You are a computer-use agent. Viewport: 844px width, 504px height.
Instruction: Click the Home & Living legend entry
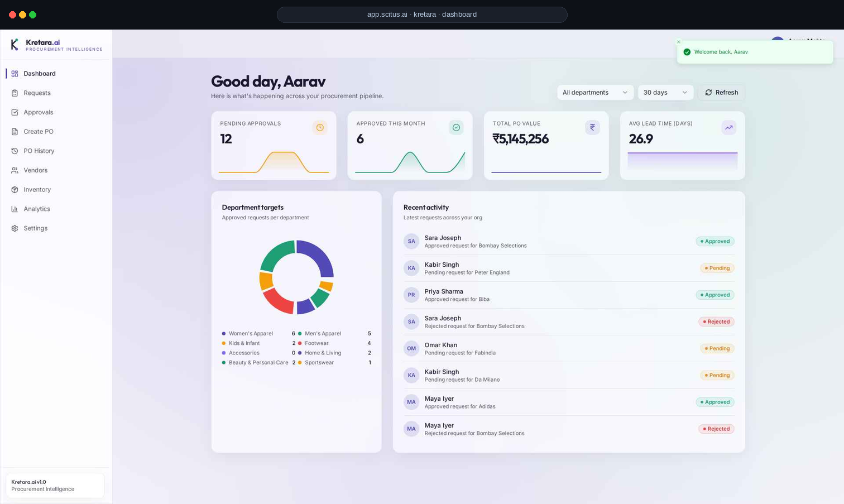334,353
